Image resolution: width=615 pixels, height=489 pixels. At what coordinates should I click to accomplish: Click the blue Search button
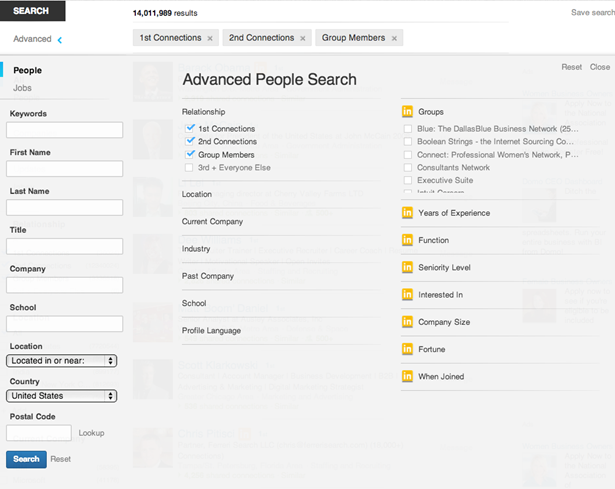[x=26, y=459]
